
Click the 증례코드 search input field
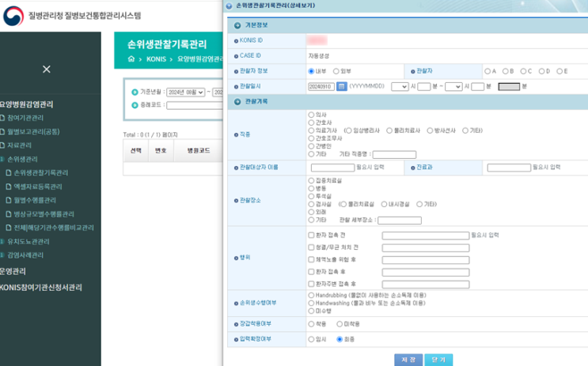195,106
